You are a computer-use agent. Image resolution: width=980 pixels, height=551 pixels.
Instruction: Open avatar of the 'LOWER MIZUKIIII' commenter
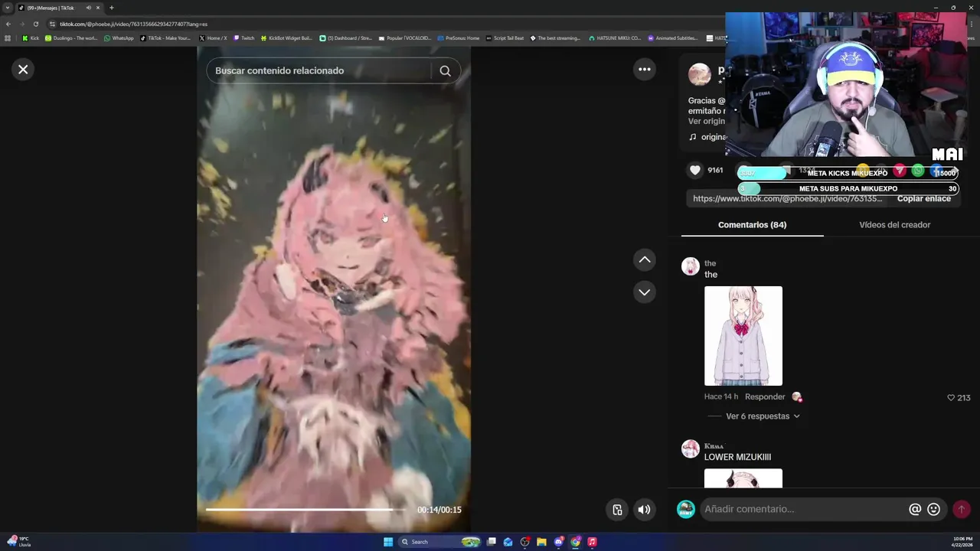pos(691,448)
